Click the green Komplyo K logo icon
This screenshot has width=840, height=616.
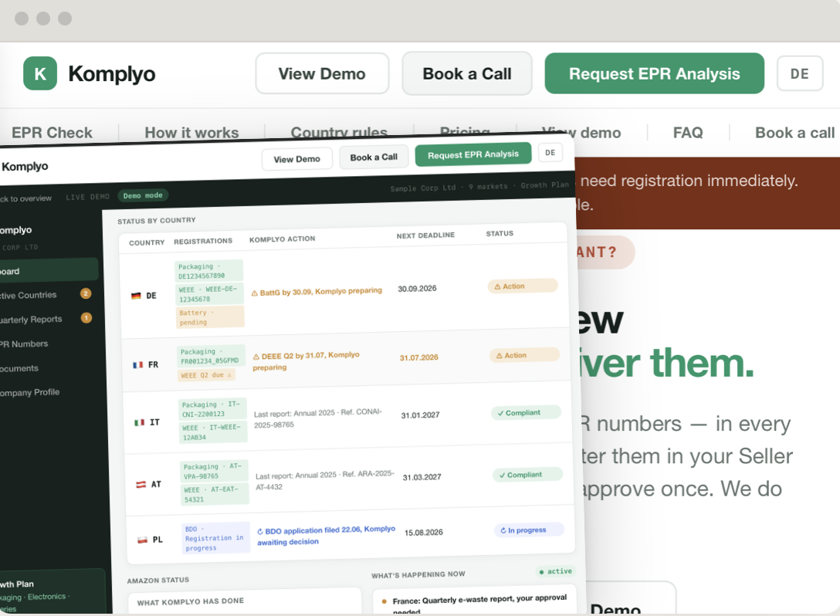tap(40, 73)
